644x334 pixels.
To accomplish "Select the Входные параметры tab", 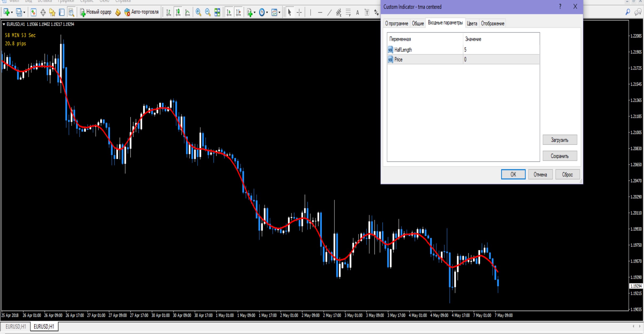I will click(445, 23).
